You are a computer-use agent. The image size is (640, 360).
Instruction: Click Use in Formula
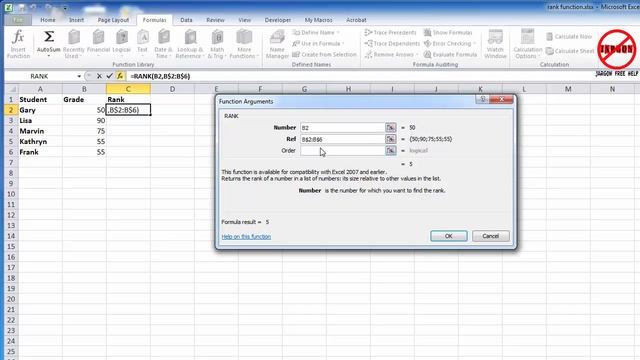tap(318, 43)
